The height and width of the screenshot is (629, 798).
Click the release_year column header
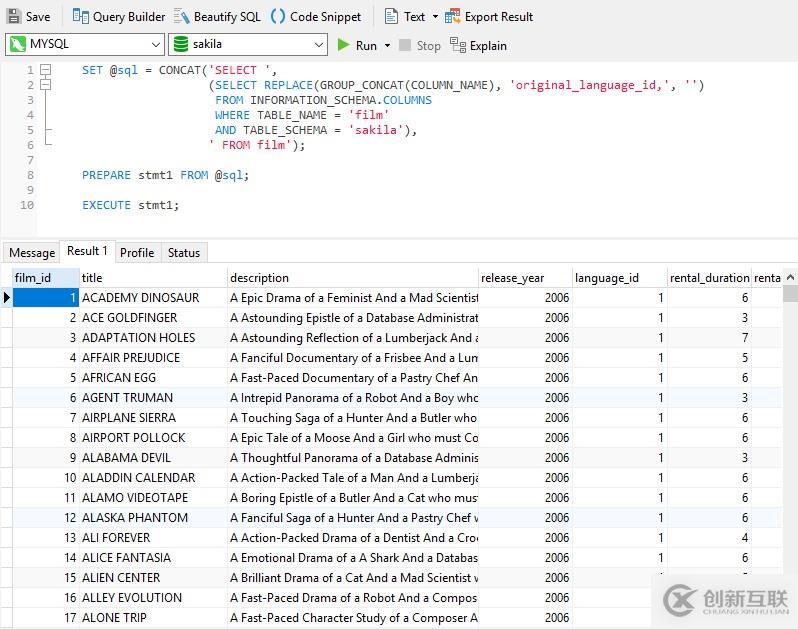(525, 278)
